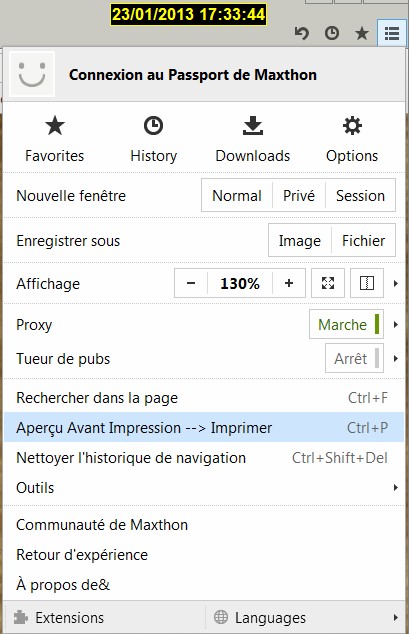Image resolution: width=409 pixels, height=634 pixels.
Task: Increase zoom with the plus button
Action: 289,283
